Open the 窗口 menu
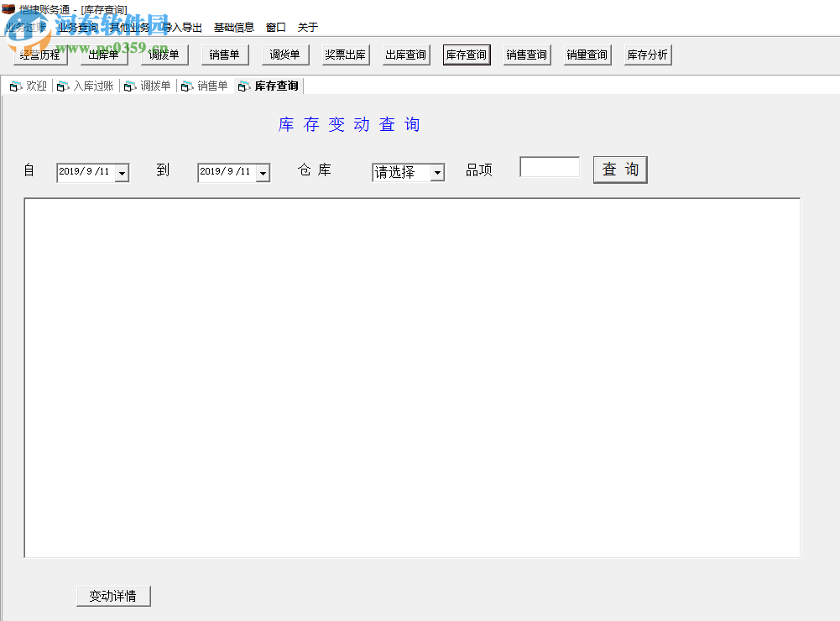This screenshot has height=621, width=840. pos(276,28)
